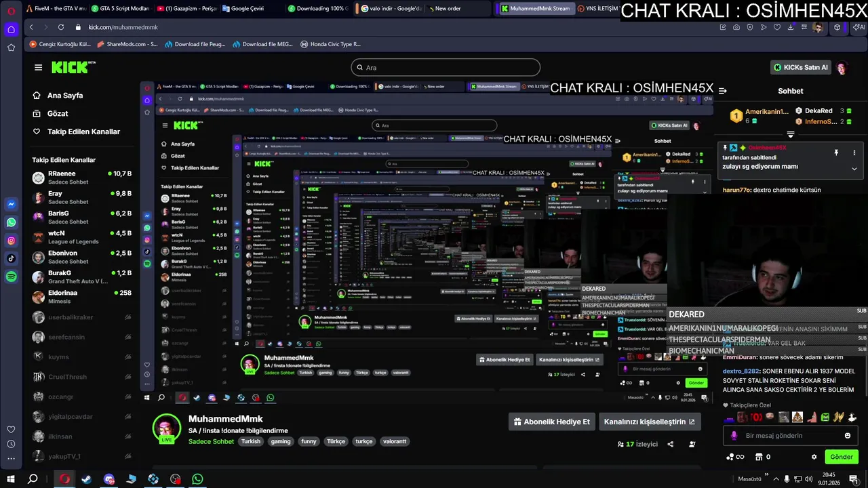Click the Kick logo
Screen dimensions: 868x488
(74, 67)
